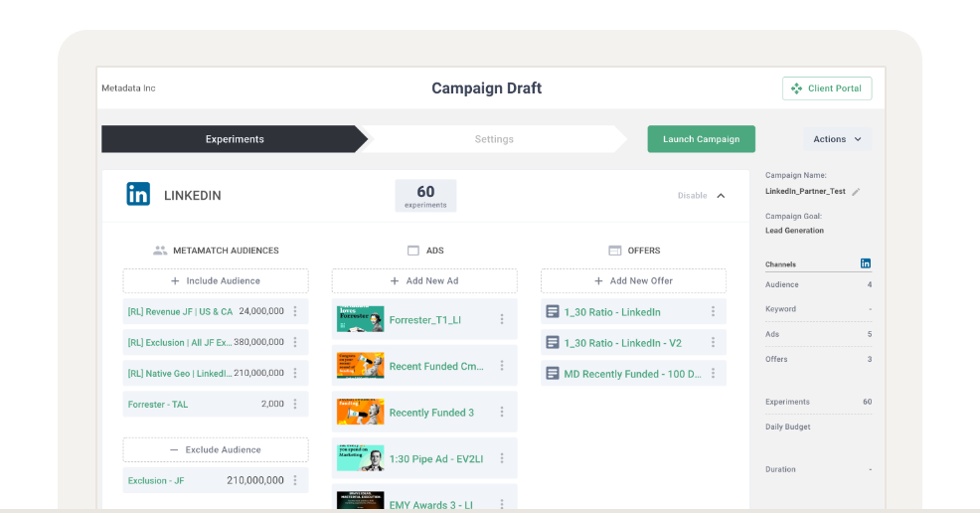Open [RL] Native Geo | LinkedI... audience

(x=179, y=374)
